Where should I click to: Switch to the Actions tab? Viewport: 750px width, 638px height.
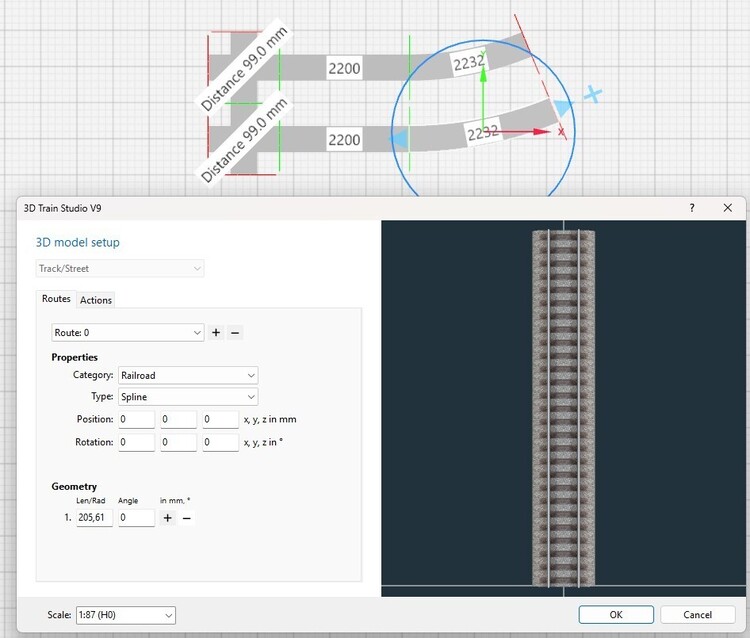point(96,300)
